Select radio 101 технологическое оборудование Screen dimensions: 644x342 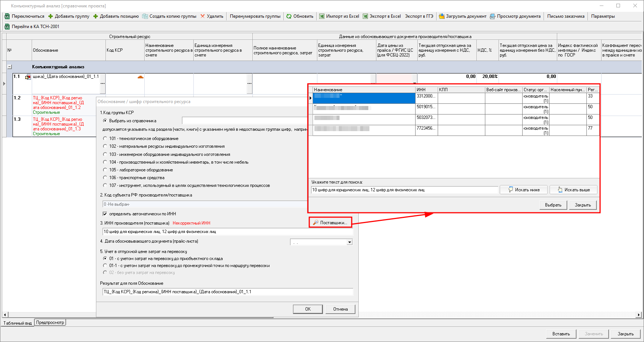coord(105,138)
